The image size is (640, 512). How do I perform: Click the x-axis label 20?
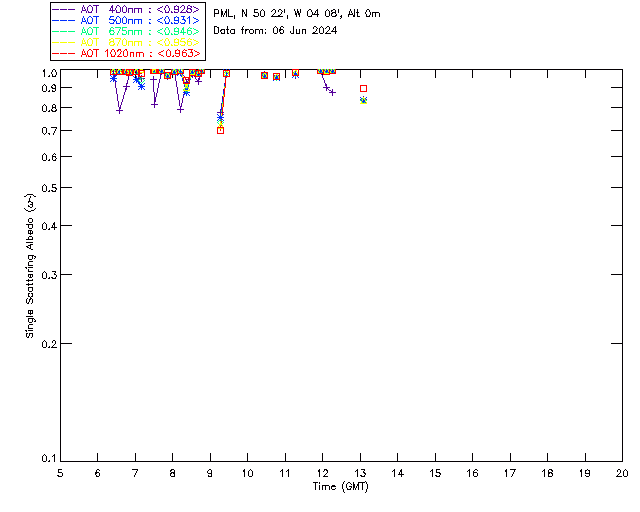(x=622, y=473)
